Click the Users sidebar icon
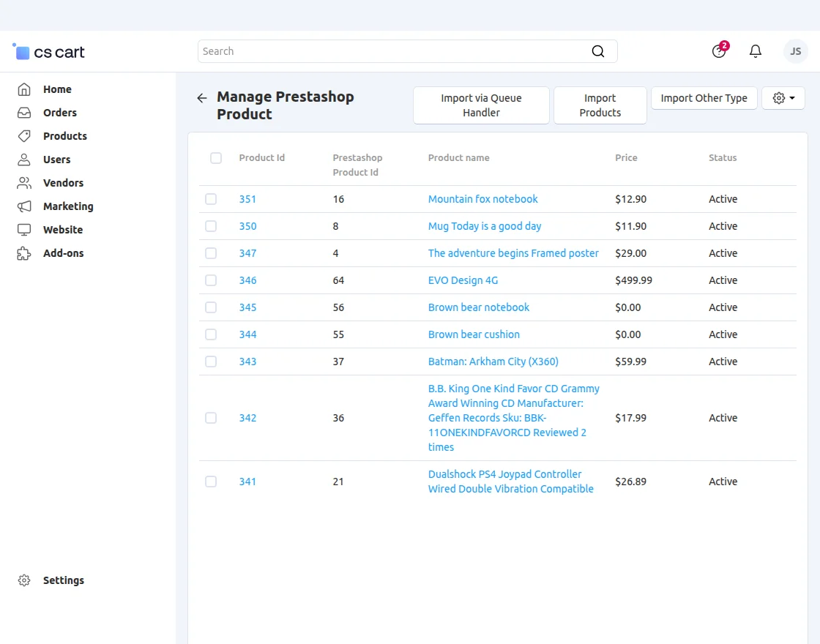The height and width of the screenshot is (644, 820). [x=24, y=159]
